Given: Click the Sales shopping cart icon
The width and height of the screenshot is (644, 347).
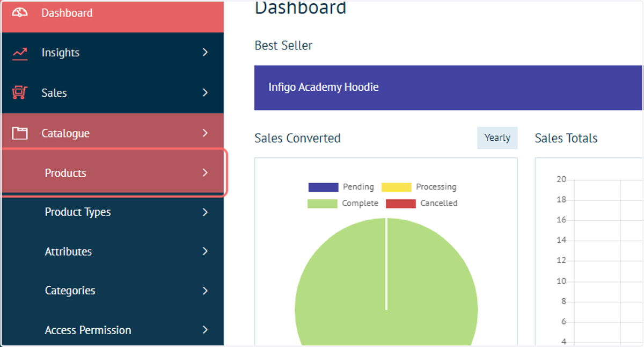Looking at the screenshot, I should tap(19, 93).
